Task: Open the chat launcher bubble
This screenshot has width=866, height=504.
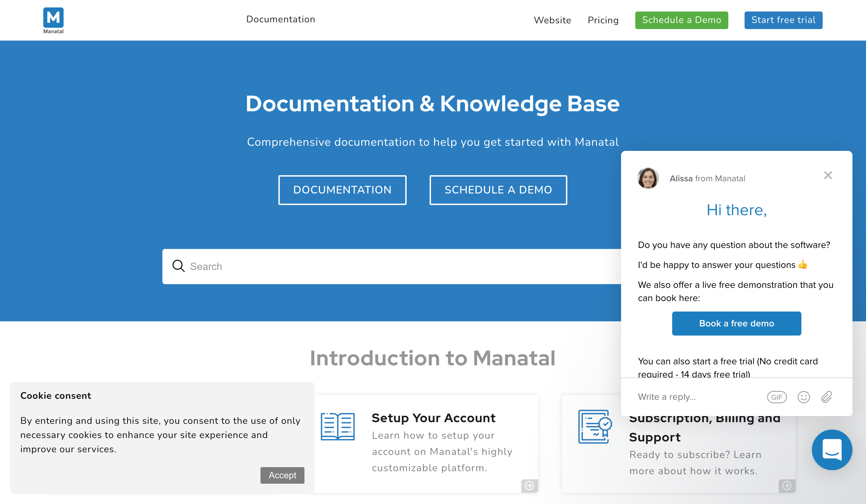Action: coord(831,450)
